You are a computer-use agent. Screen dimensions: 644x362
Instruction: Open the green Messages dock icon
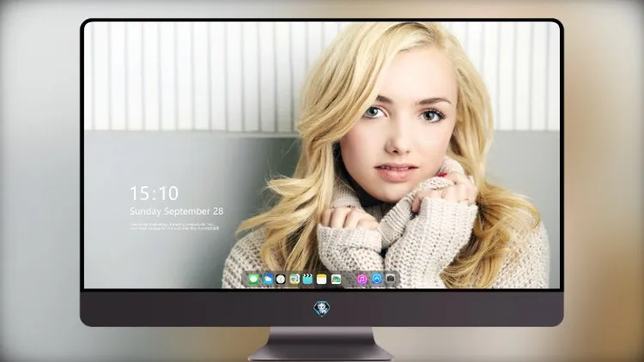[x=254, y=280]
